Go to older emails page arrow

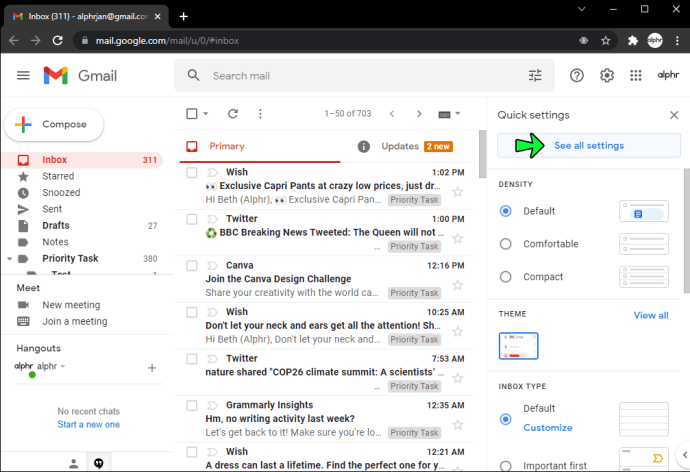(x=419, y=114)
